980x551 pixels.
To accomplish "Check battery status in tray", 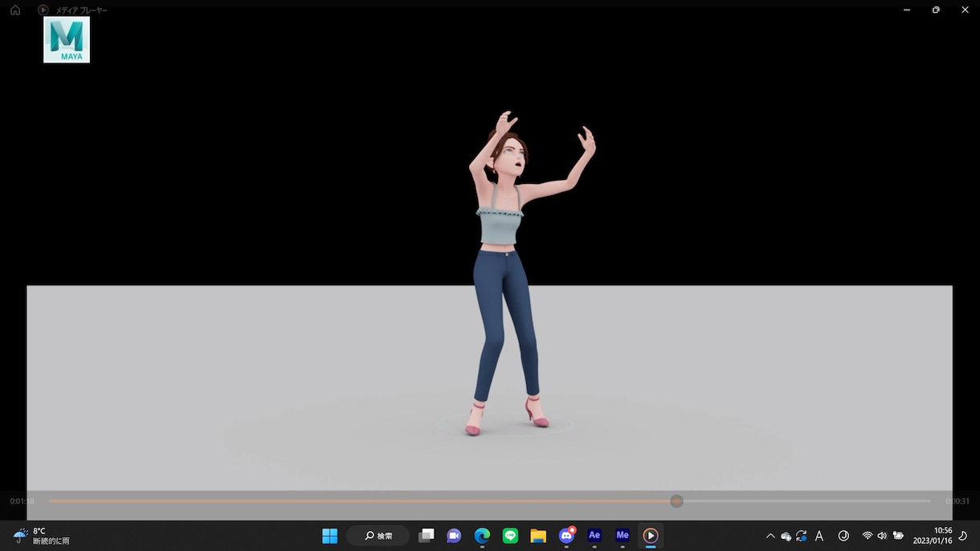I will (x=898, y=536).
